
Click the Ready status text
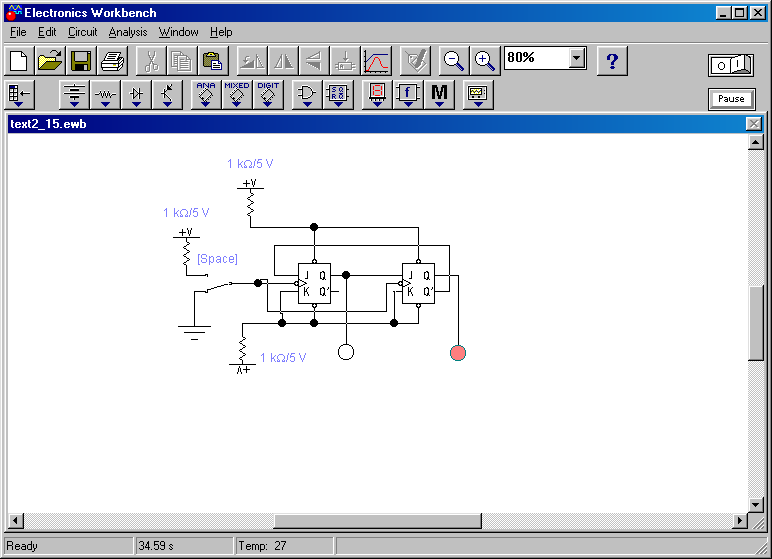(22, 546)
